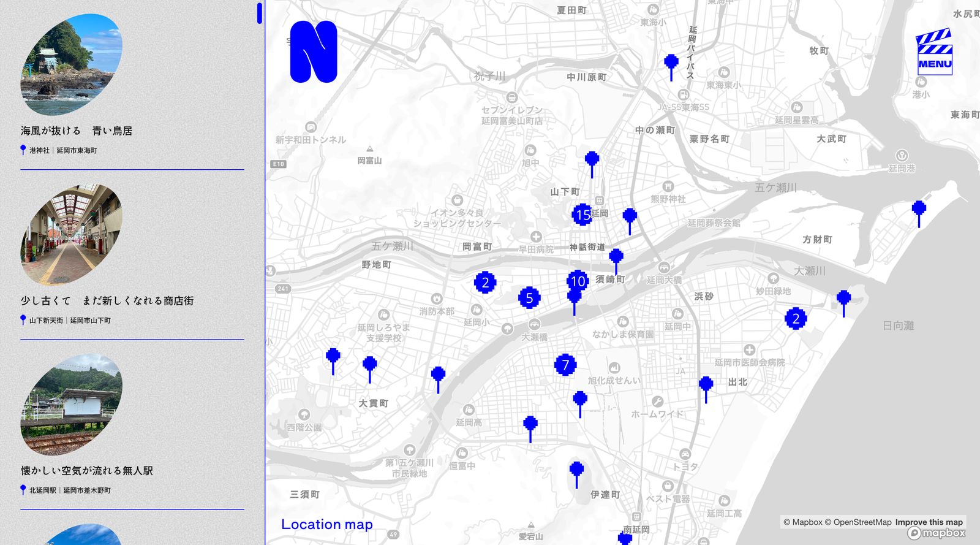Select the map pin below 延岡高
This screenshot has height=545, width=980.
point(530,429)
